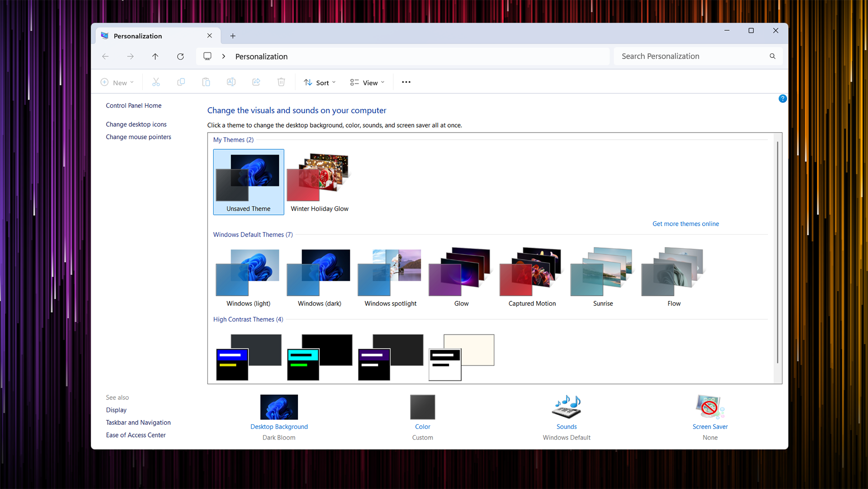Open Control Panel Home link
Viewport: 868px width, 489px height.
click(x=133, y=105)
